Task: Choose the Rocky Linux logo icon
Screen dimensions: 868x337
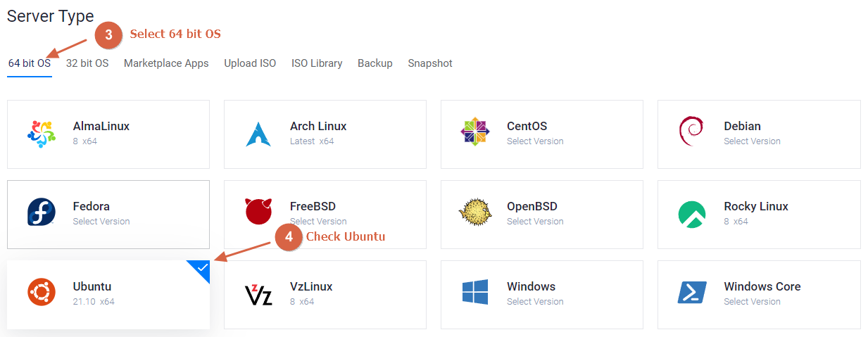Action: click(x=692, y=215)
